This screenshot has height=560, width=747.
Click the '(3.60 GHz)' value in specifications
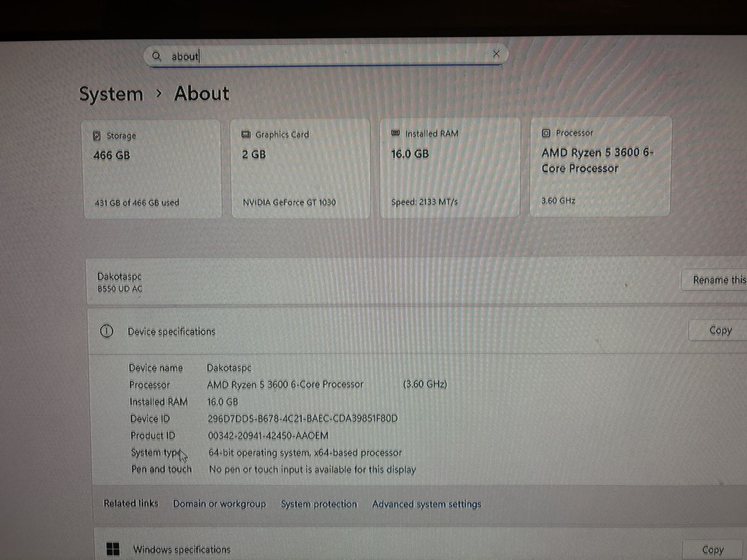[425, 384]
